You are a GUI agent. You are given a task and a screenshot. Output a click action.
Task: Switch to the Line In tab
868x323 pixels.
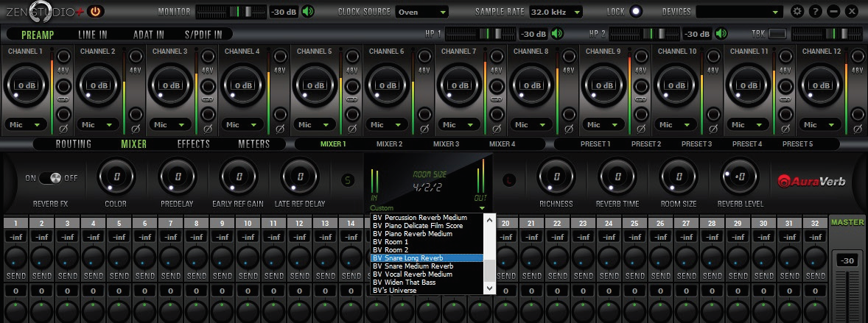(x=92, y=35)
